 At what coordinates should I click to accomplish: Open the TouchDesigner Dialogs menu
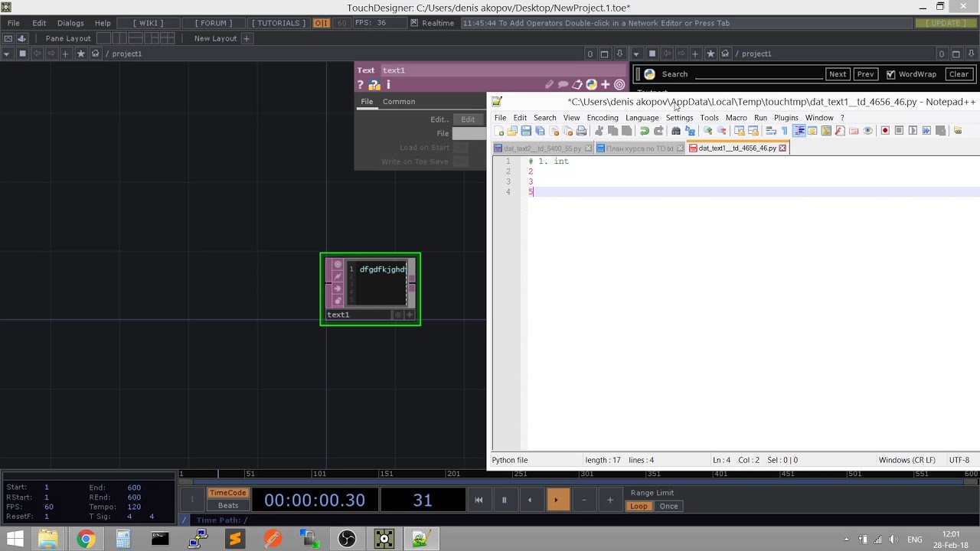tap(70, 23)
